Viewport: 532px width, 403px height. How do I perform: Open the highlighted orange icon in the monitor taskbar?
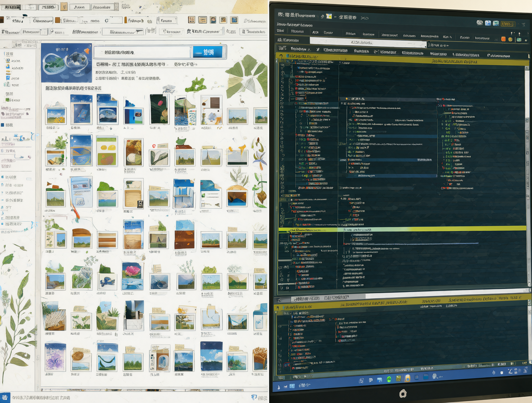pos(408,378)
